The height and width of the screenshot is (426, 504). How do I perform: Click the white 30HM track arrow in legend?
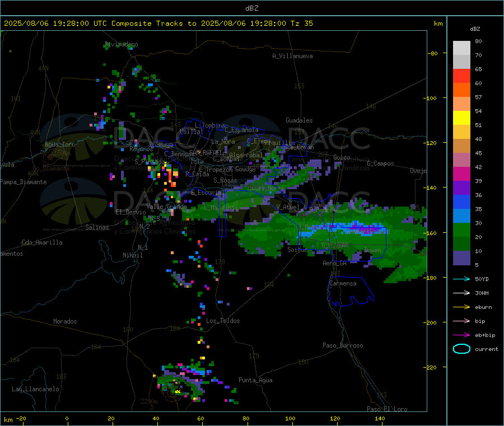461,293
